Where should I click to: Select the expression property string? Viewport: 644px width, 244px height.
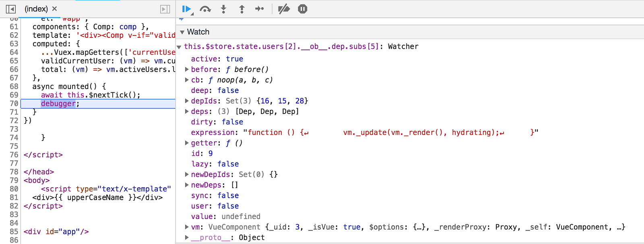click(364, 132)
